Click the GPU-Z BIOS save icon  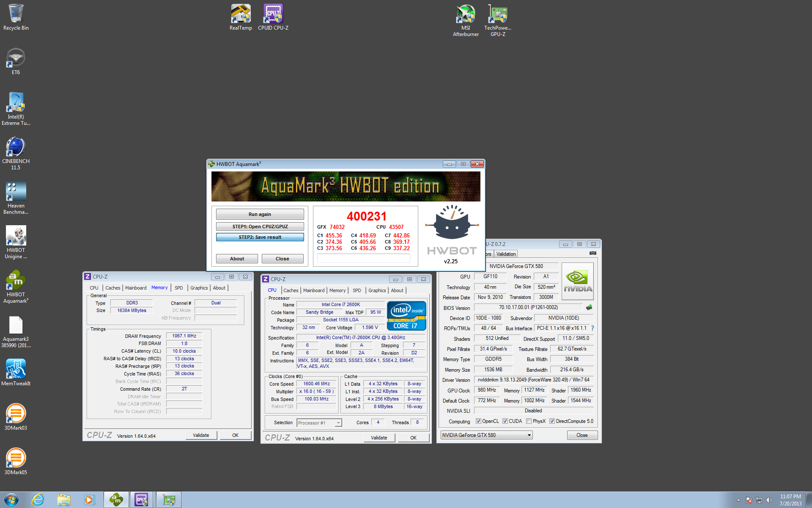pos(589,307)
